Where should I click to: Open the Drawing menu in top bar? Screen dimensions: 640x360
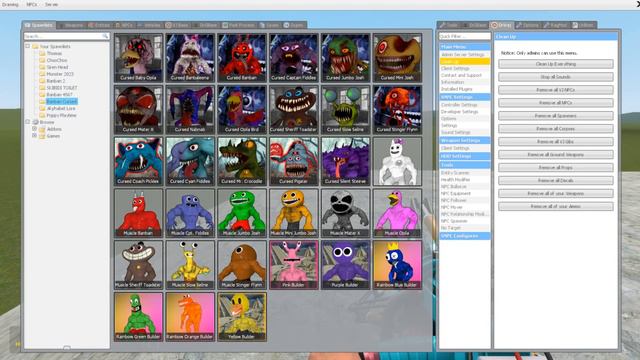point(10,4)
